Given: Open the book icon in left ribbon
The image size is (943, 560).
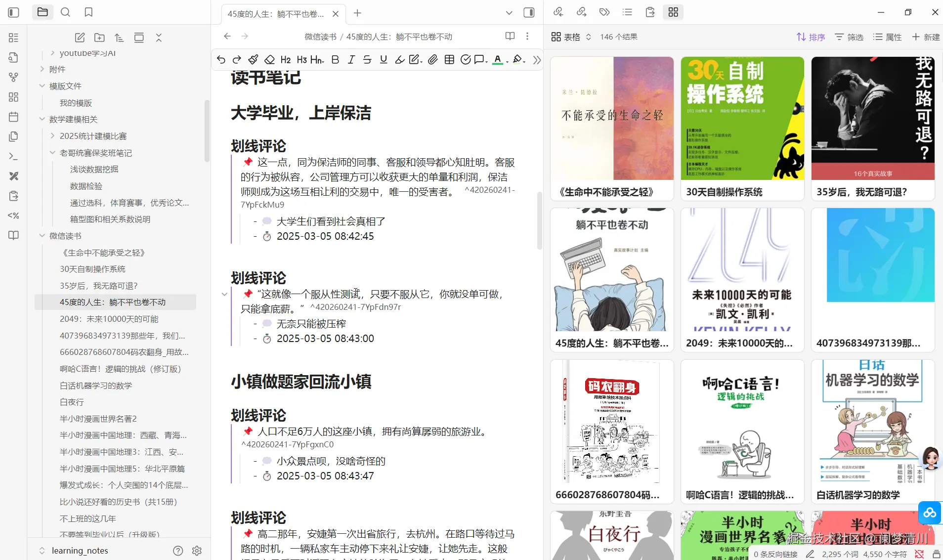Looking at the screenshot, I should [14, 235].
